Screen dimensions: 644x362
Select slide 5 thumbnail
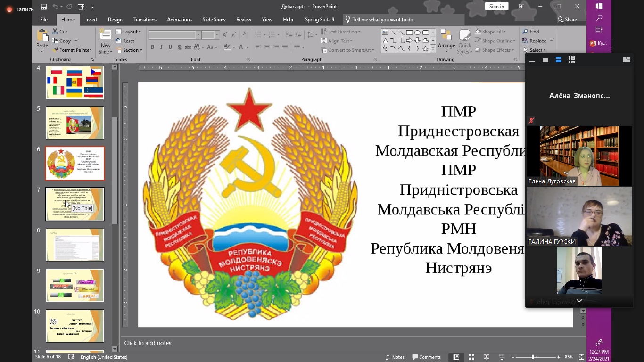point(75,123)
